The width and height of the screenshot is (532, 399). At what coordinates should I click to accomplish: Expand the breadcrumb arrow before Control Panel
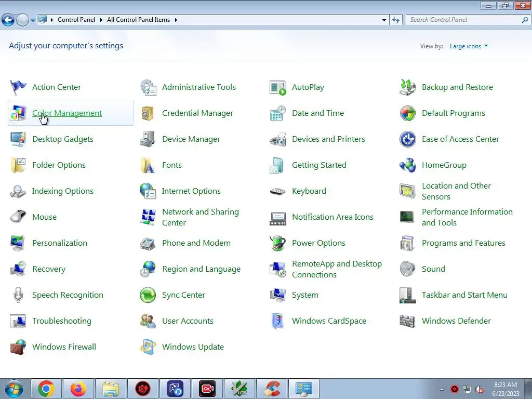(52, 20)
